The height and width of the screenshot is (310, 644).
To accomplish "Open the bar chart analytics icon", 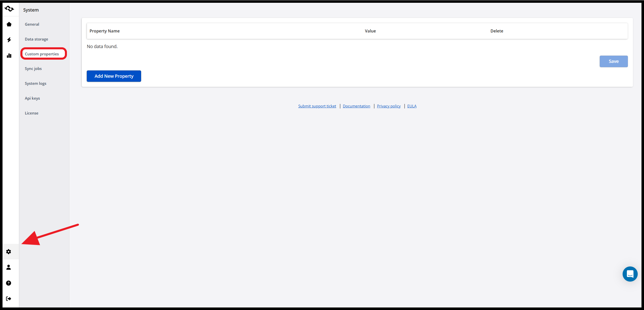I will pyautogui.click(x=9, y=56).
